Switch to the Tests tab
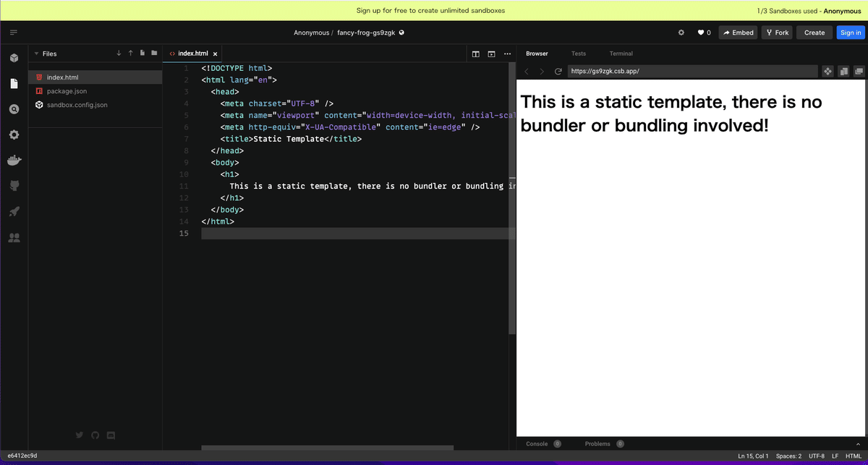The width and height of the screenshot is (868, 465). coord(579,54)
